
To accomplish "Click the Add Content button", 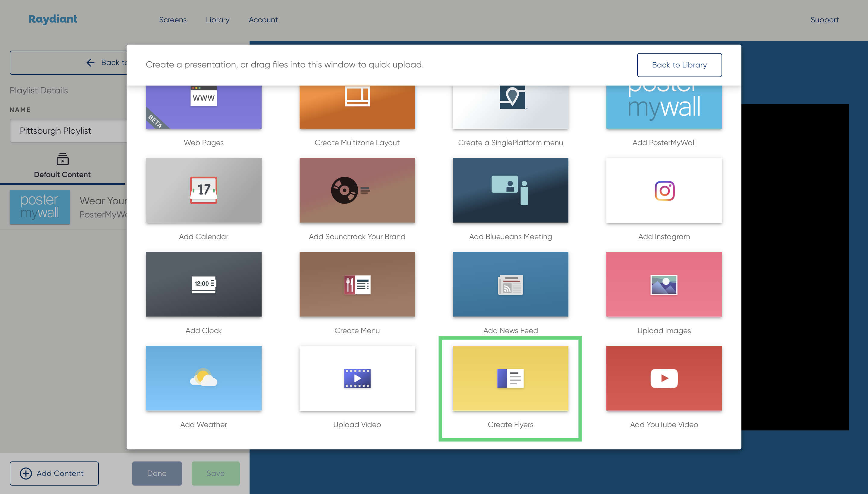I will tap(54, 473).
